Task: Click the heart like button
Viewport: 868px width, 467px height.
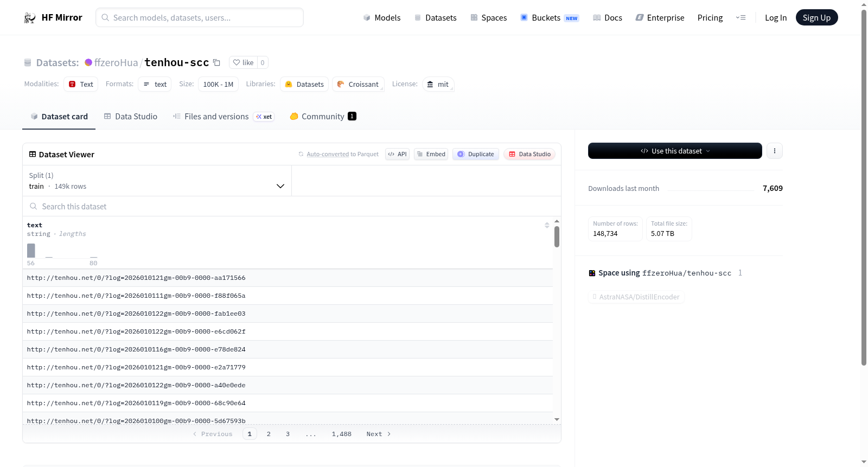Action: click(243, 62)
